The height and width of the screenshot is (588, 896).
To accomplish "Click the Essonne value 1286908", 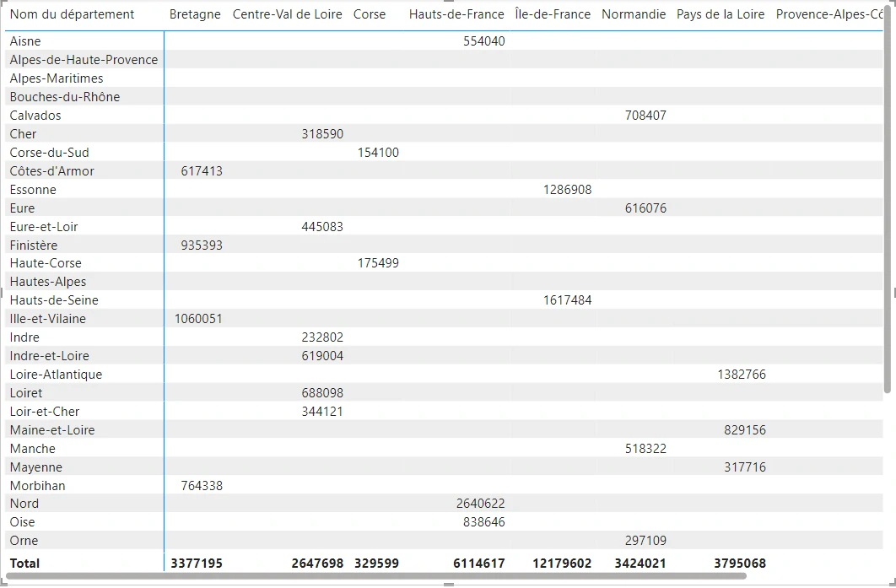I will point(567,190).
